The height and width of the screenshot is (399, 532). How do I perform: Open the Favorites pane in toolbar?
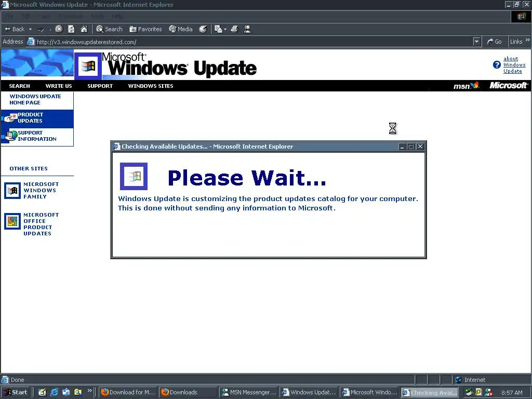tap(145, 29)
